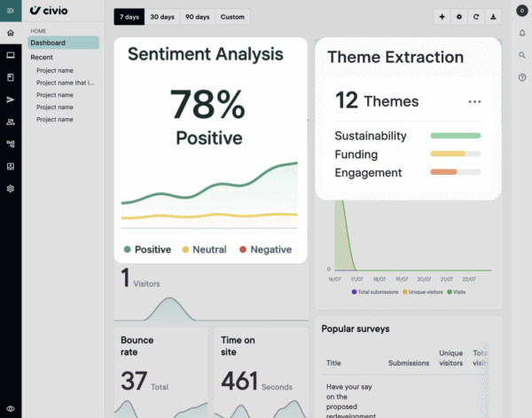This screenshot has height=418, width=532.
Task: Open the first Project name under Recent
Action: tap(55, 70)
